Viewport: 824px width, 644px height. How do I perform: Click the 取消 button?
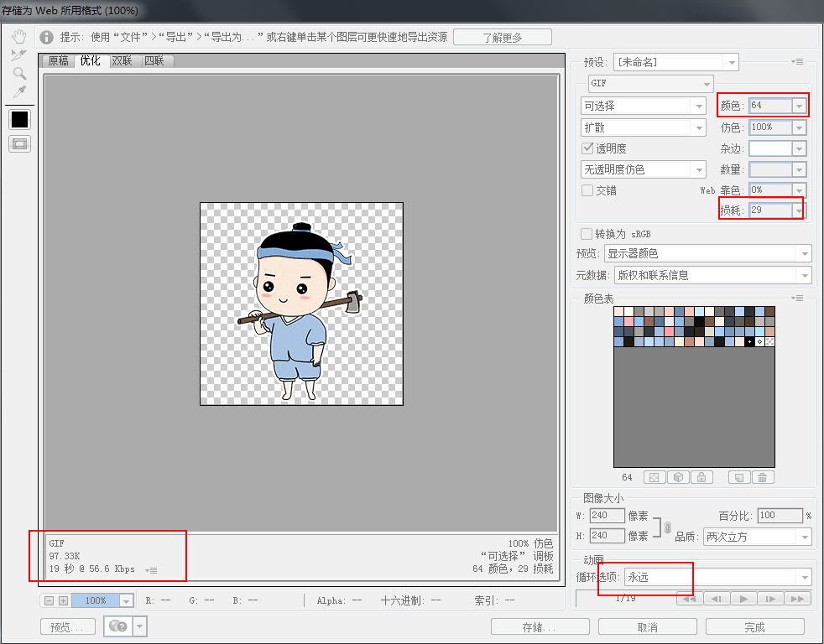tap(648, 626)
